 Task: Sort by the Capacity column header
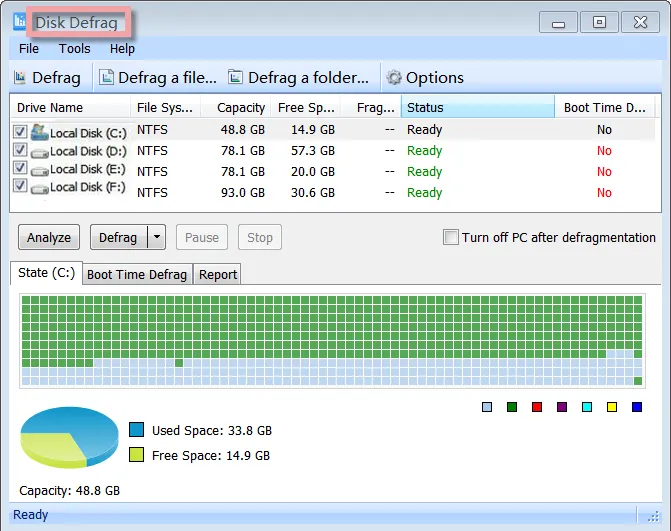point(240,107)
